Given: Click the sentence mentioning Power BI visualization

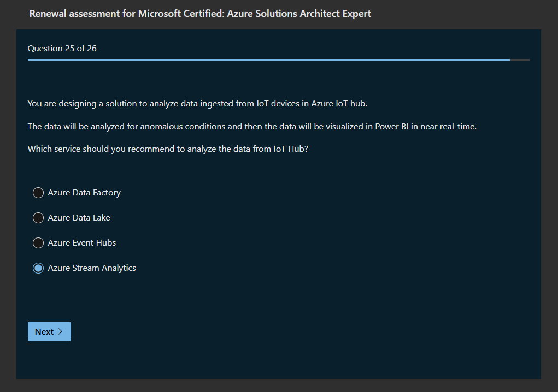Looking at the screenshot, I should [252, 127].
